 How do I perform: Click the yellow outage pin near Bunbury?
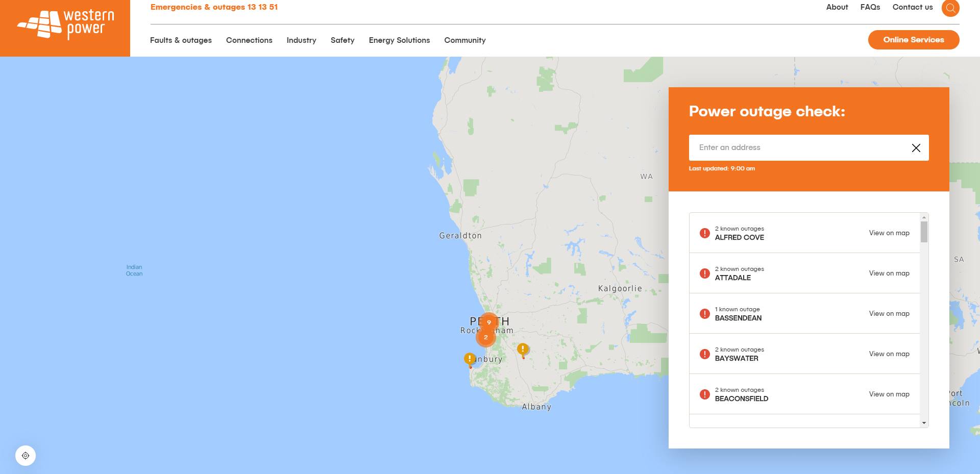pyautogui.click(x=470, y=359)
